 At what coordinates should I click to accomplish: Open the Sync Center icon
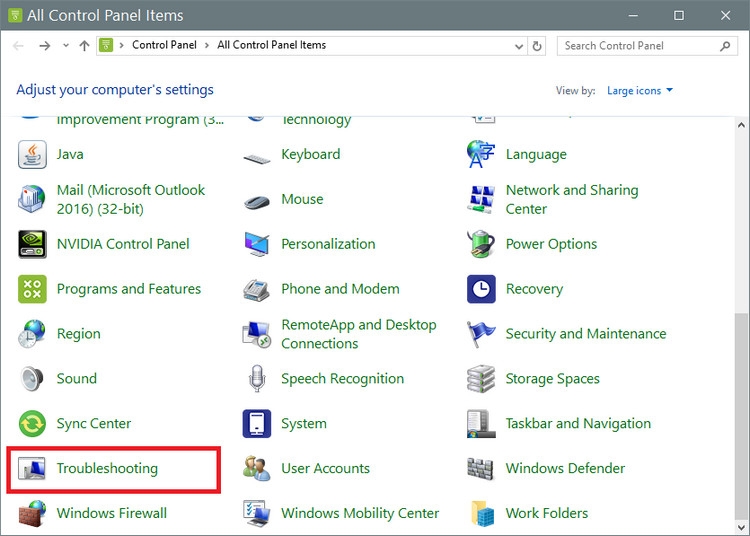coord(32,424)
